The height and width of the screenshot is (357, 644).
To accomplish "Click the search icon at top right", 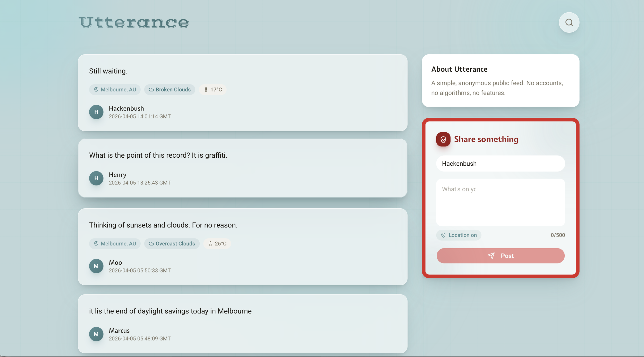I will click(x=569, y=22).
